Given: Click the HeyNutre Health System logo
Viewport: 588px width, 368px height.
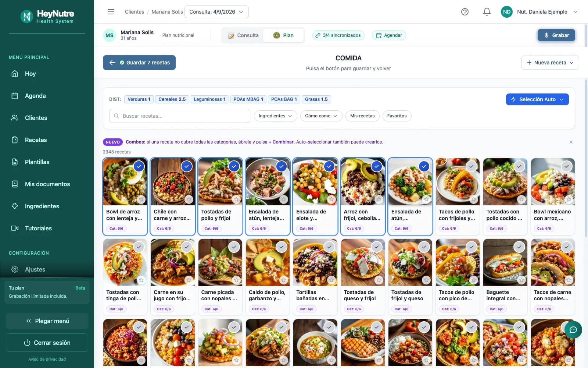Looking at the screenshot, I should click(x=47, y=17).
